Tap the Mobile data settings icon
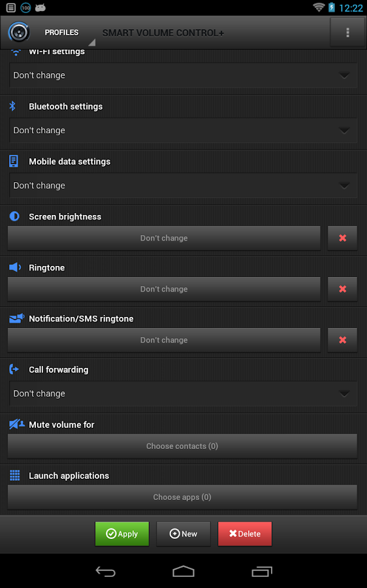This screenshot has height=588, width=367. [x=14, y=161]
